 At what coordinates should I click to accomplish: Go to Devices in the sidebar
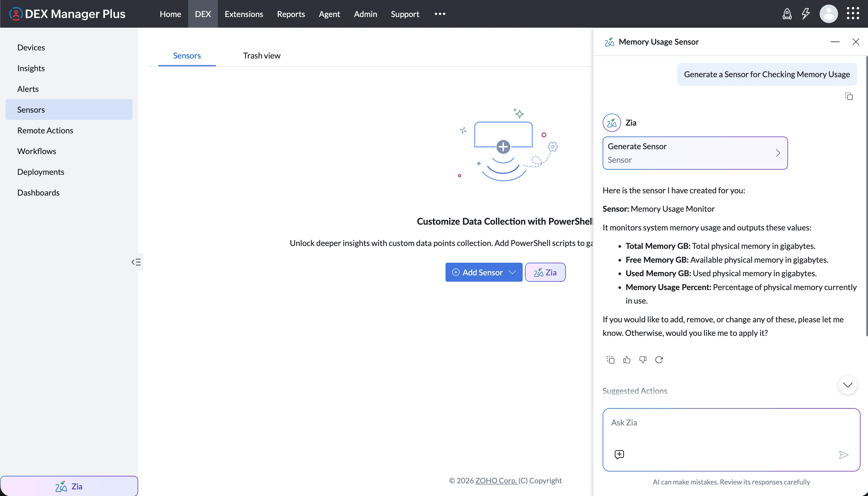tap(69, 47)
